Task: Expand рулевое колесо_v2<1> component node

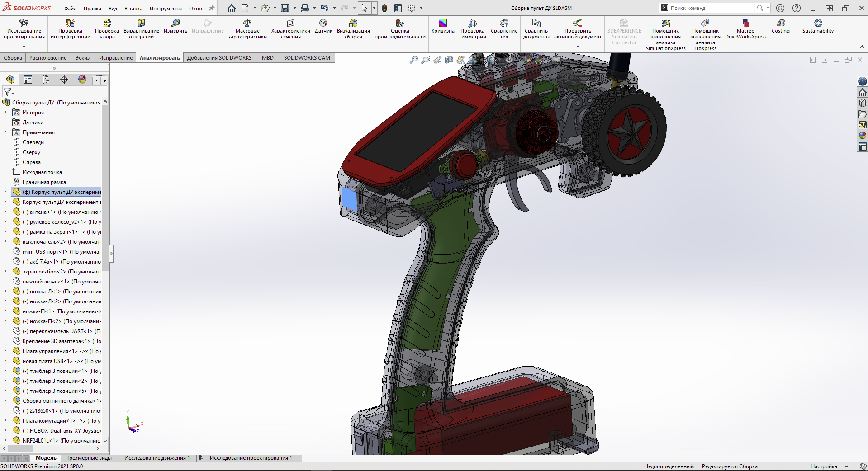Action: tap(5, 221)
